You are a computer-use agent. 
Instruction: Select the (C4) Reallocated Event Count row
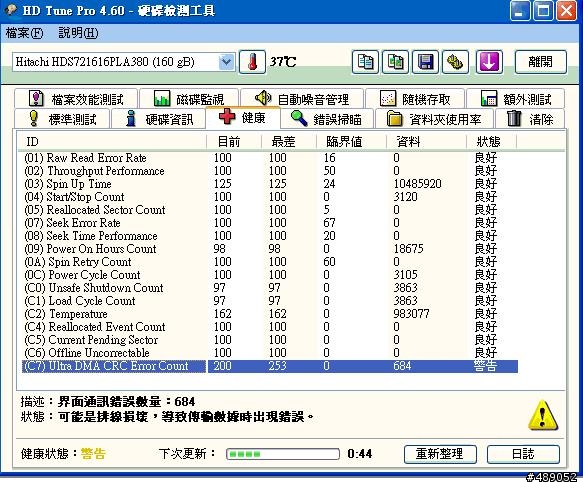(270, 327)
